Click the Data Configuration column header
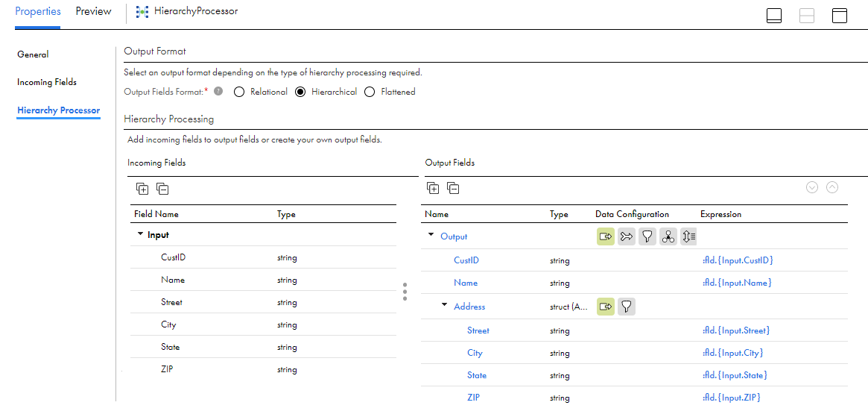868x414 pixels. point(632,214)
